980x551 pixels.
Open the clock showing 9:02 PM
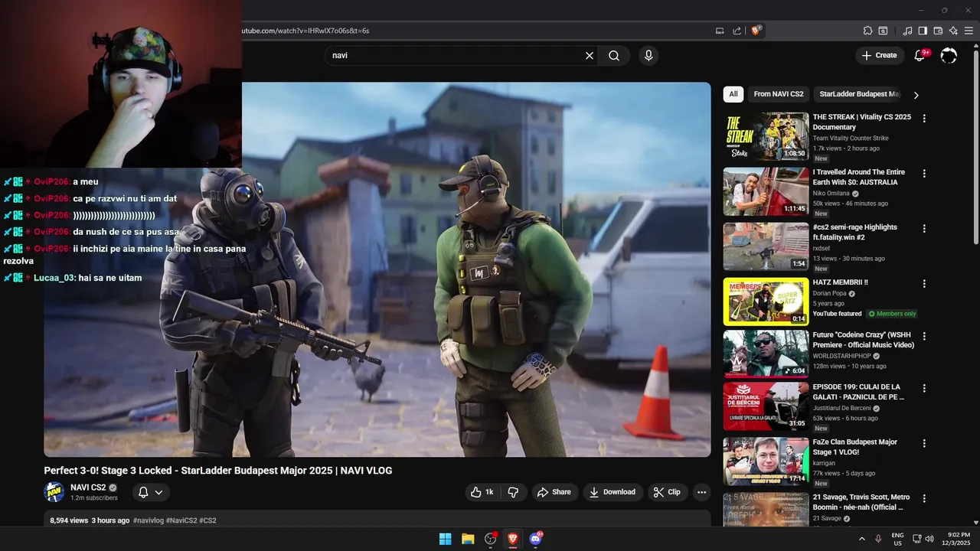(x=958, y=539)
